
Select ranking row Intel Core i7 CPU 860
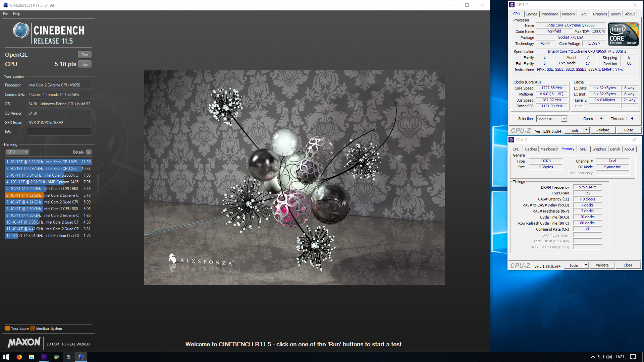(48, 209)
